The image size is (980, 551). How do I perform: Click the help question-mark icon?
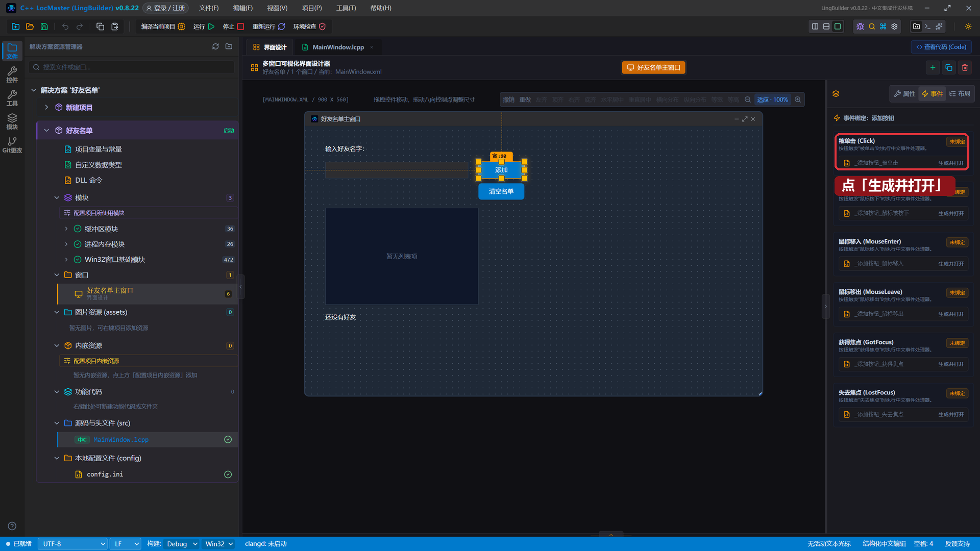tap(12, 526)
